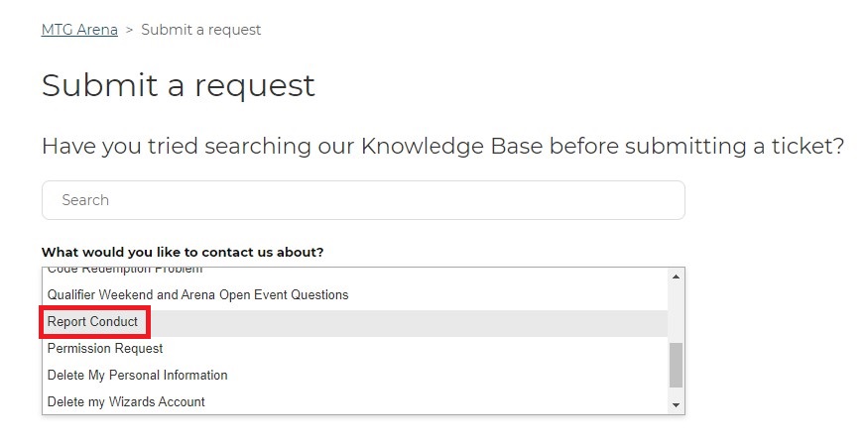Select the Report Conduct option
The height and width of the screenshot is (443, 868).
93,322
